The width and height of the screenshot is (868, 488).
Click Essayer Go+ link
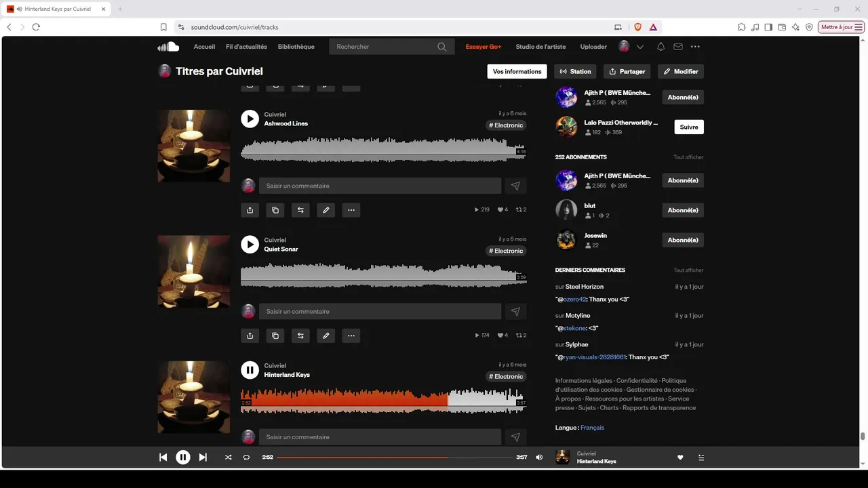coord(484,47)
